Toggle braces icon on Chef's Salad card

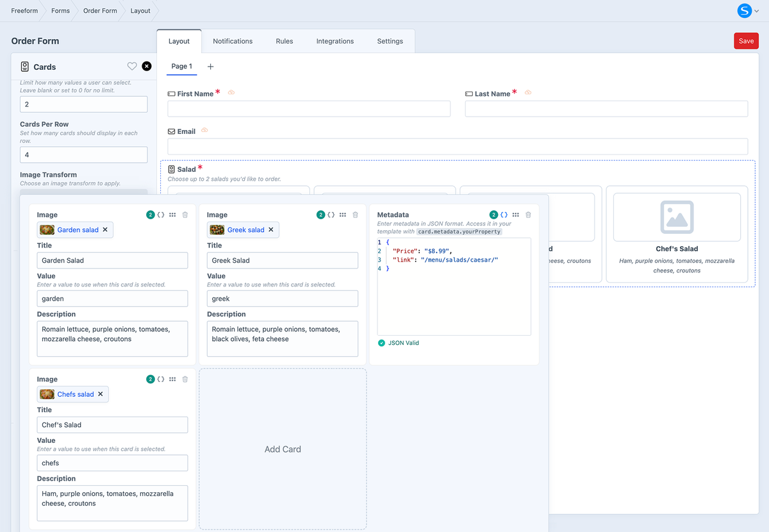coord(161,379)
